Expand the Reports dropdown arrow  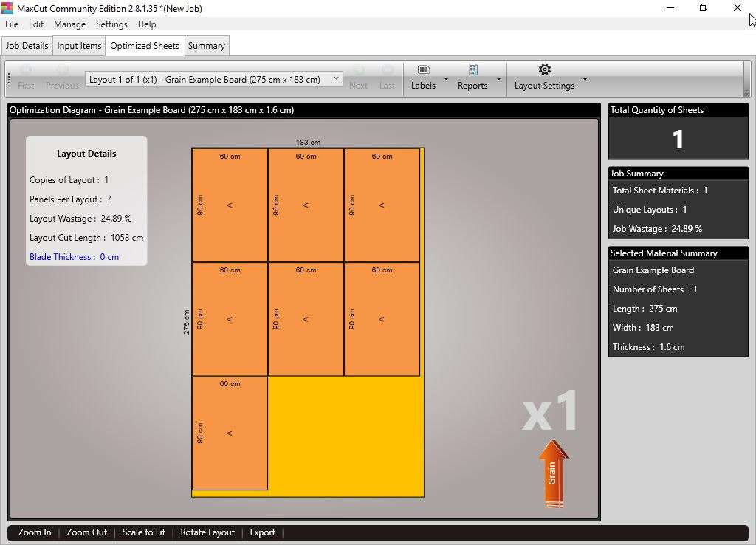coord(498,79)
